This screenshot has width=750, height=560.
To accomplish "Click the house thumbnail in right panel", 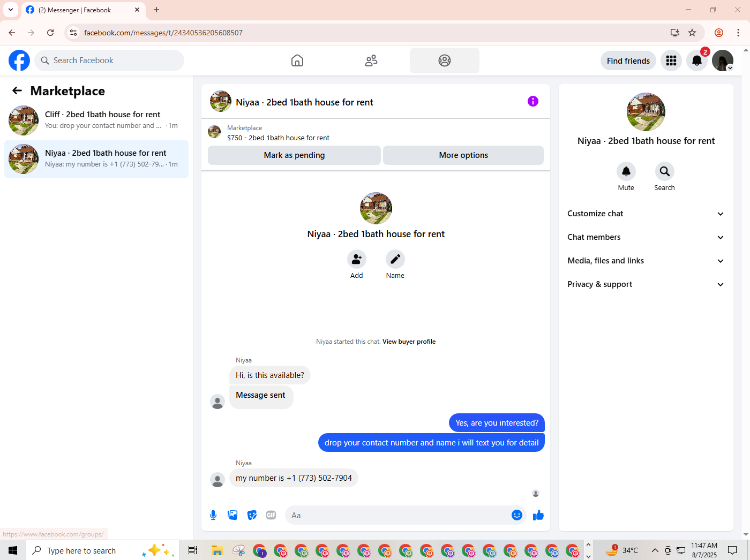I will coord(646,112).
